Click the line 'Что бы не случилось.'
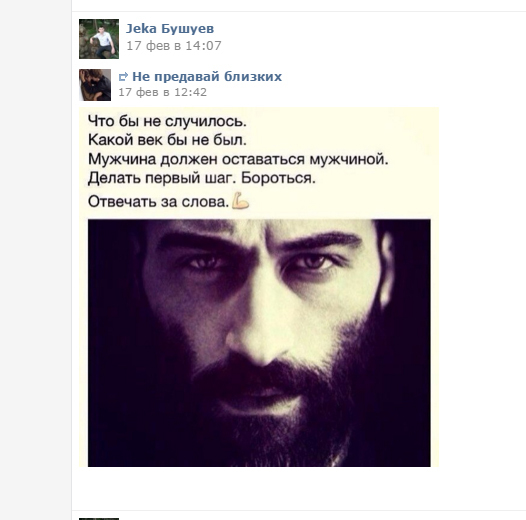The image size is (526, 520). click(167, 121)
